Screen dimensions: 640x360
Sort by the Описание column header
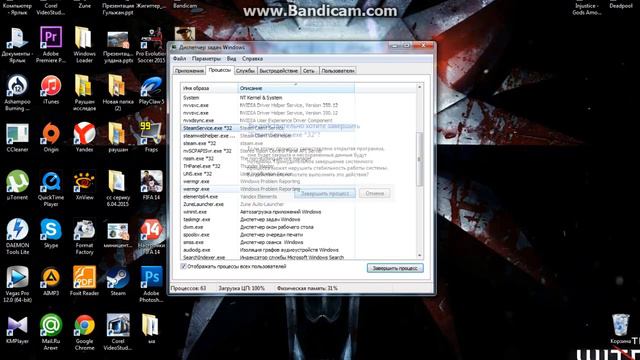[296, 88]
